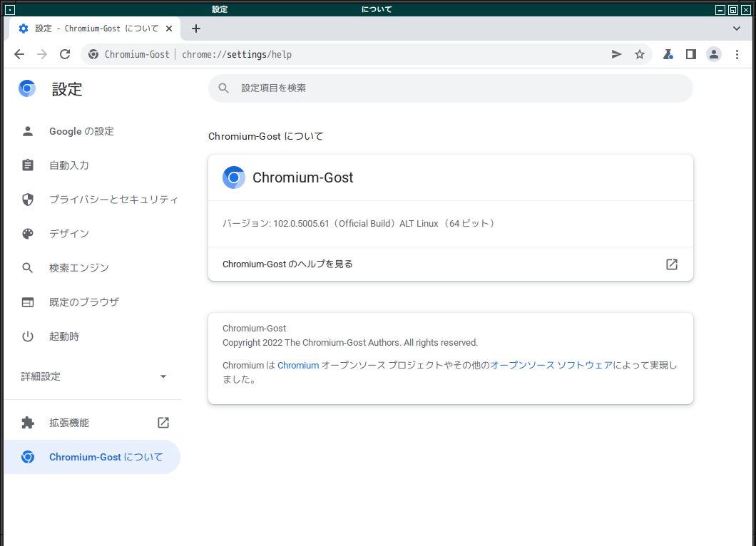
Task: Click the forward navigation arrow
Action: [42, 54]
